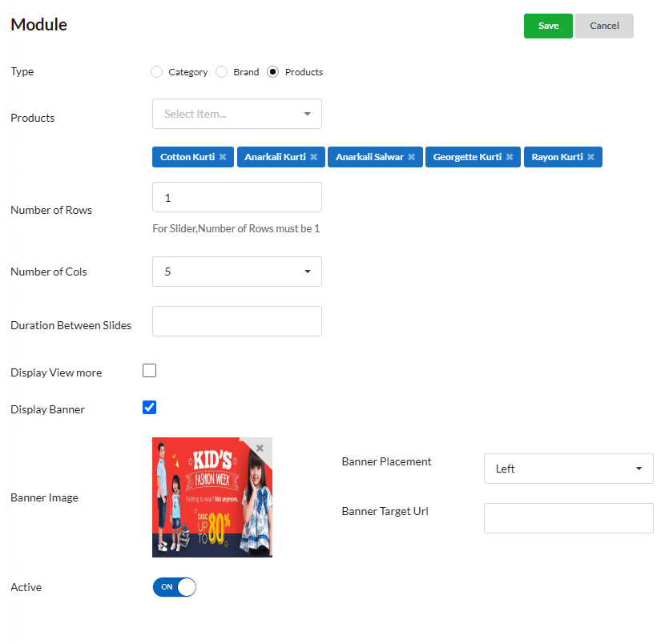
Task: Remove the Georgette Kurti tag
Action: tap(510, 157)
